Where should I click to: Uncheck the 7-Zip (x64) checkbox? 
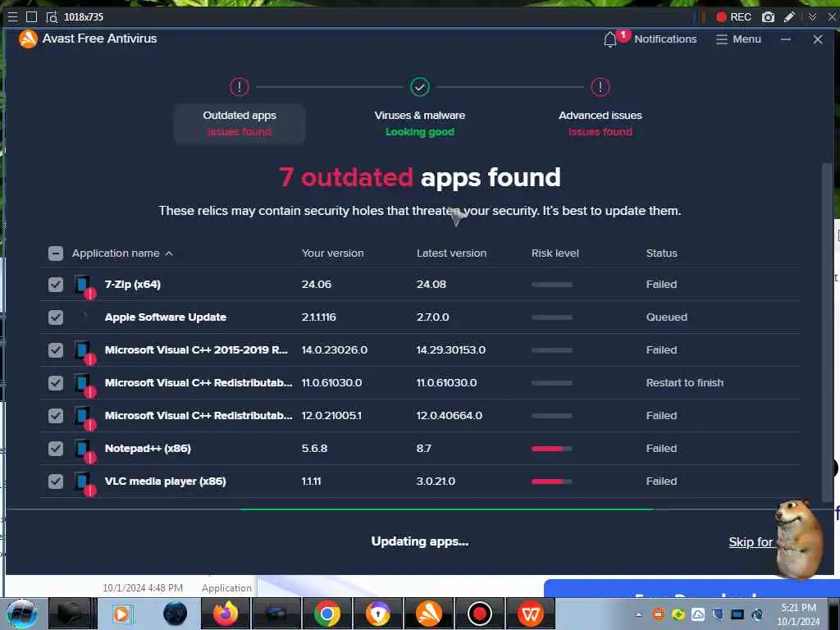[56, 285]
